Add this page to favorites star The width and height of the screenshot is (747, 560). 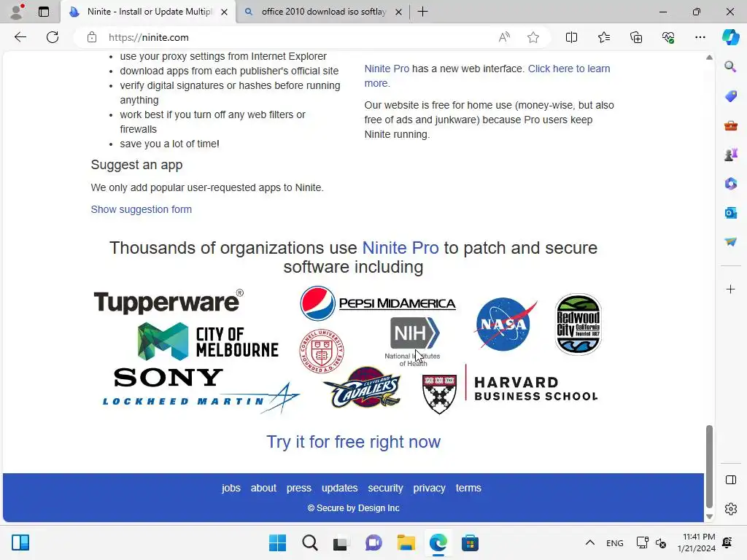coord(533,37)
